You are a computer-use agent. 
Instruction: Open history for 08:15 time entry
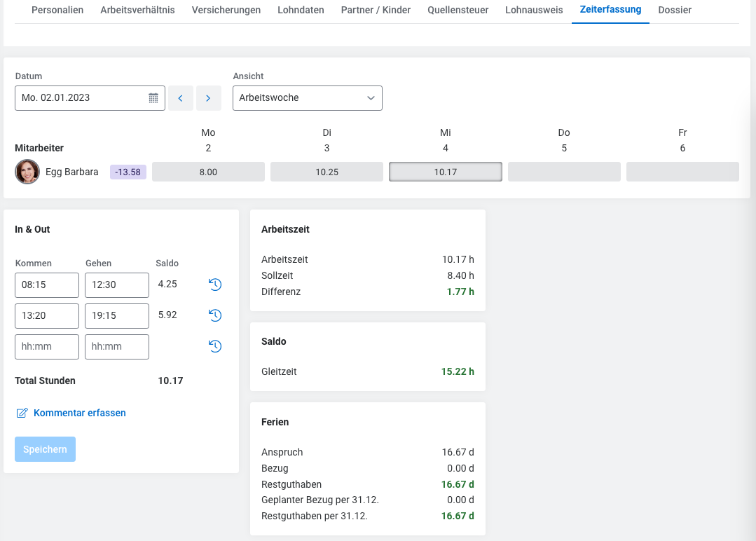[x=215, y=285]
